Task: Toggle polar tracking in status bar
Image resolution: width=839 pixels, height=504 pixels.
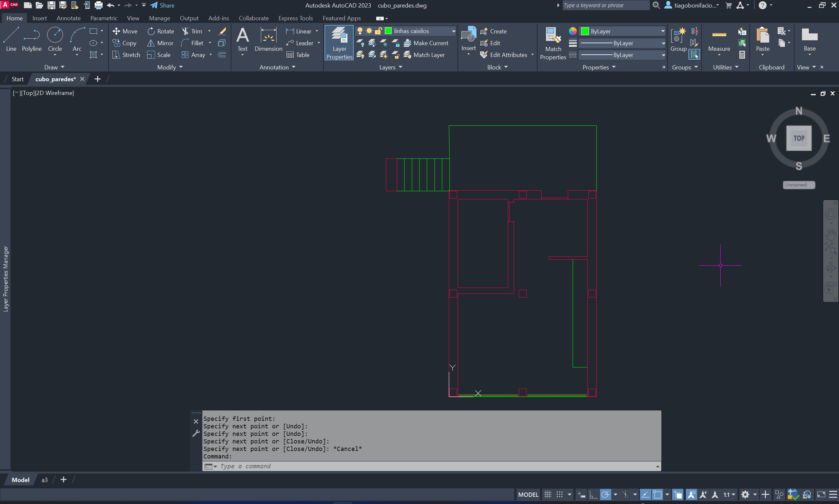Action: (605, 495)
